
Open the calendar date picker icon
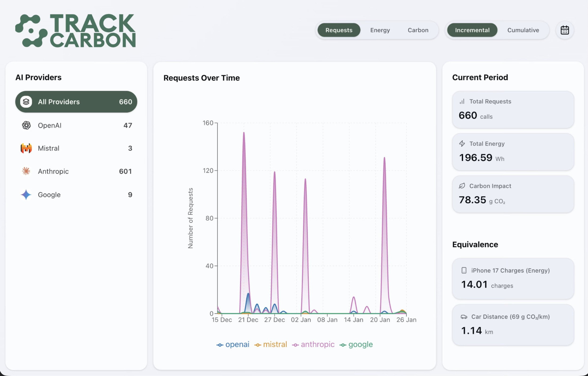tap(564, 30)
